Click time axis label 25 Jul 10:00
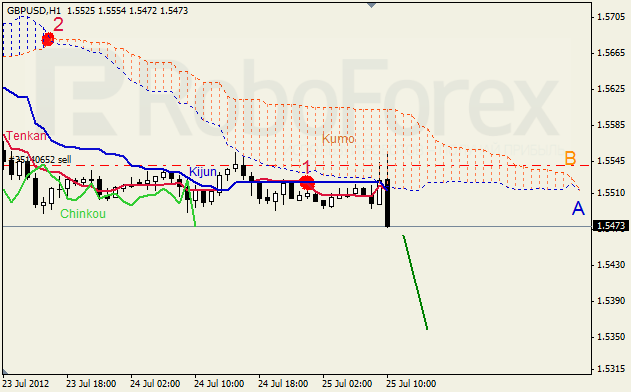This screenshot has height=392, width=631. pos(411,384)
